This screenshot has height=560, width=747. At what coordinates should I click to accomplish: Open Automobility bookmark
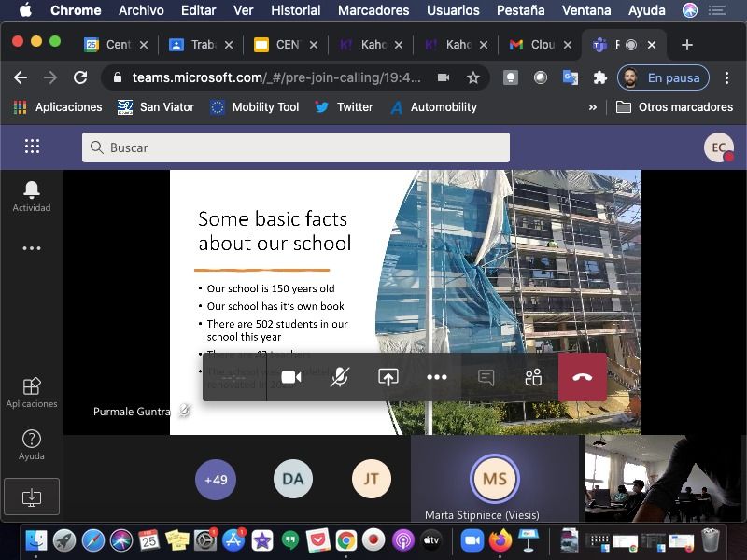[x=433, y=107]
